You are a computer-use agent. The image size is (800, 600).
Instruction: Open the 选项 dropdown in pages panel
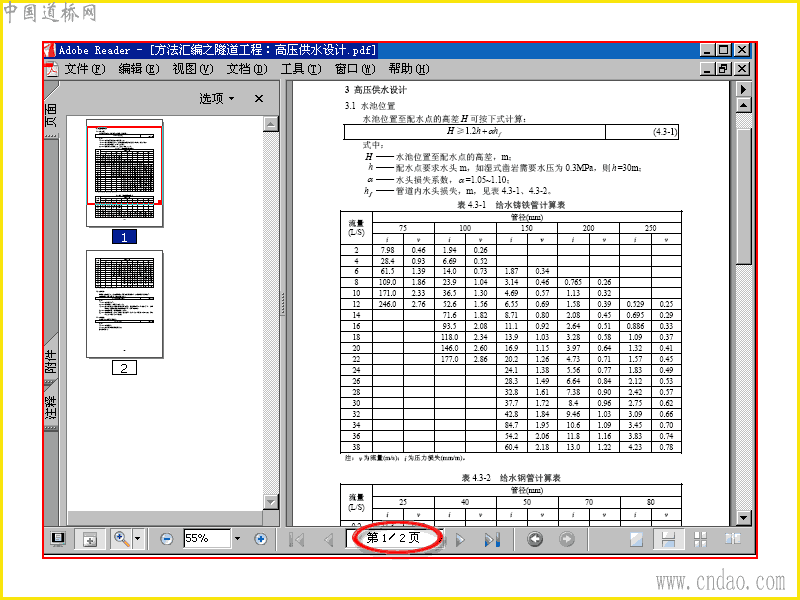click(x=216, y=98)
